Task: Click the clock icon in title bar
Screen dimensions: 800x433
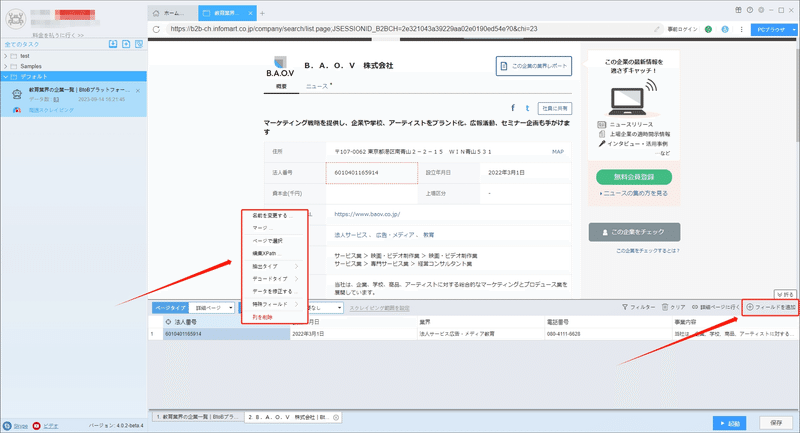Action: [749, 10]
